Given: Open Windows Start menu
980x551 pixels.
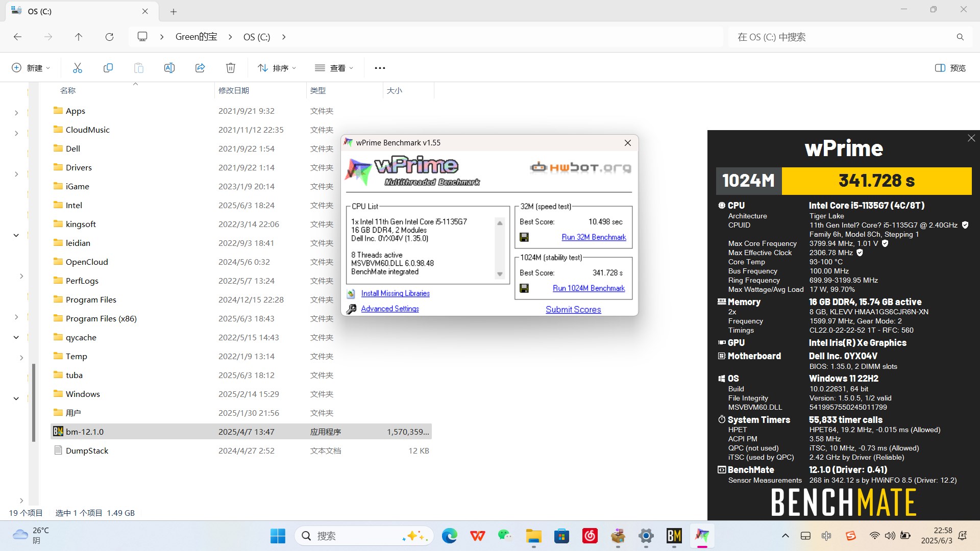Looking at the screenshot, I should [x=278, y=536].
